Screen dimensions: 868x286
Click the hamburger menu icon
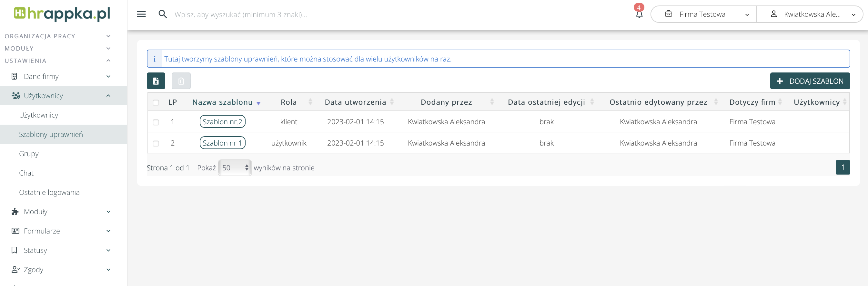click(x=141, y=14)
